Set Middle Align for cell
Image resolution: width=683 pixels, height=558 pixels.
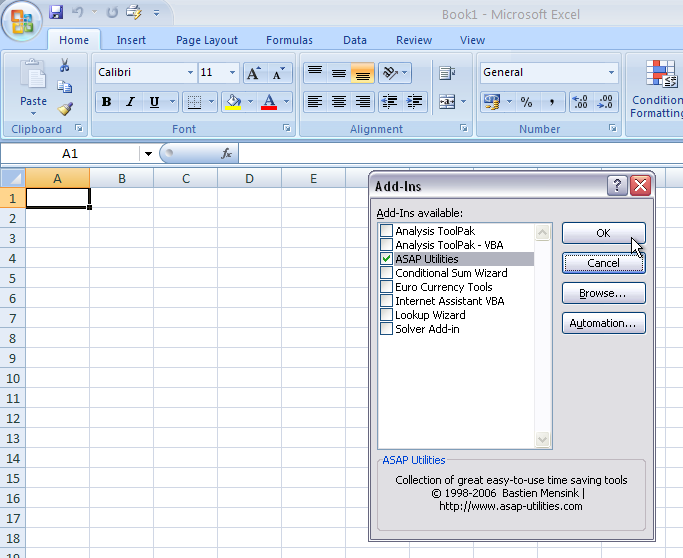(339, 73)
